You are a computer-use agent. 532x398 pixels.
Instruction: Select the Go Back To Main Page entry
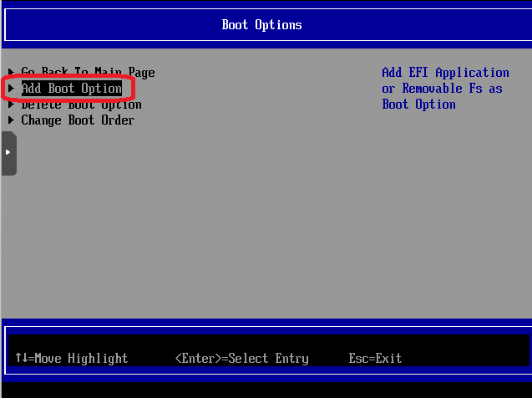tap(88, 73)
